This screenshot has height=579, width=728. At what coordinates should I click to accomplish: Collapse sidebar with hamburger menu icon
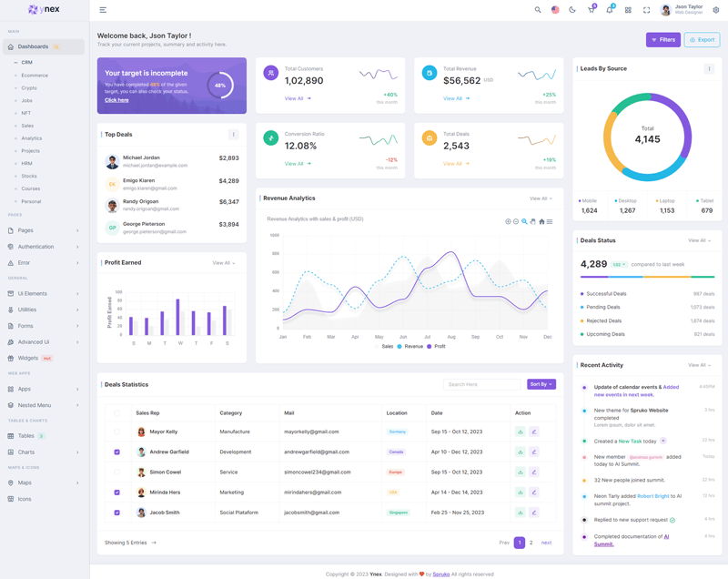pyautogui.click(x=103, y=10)
